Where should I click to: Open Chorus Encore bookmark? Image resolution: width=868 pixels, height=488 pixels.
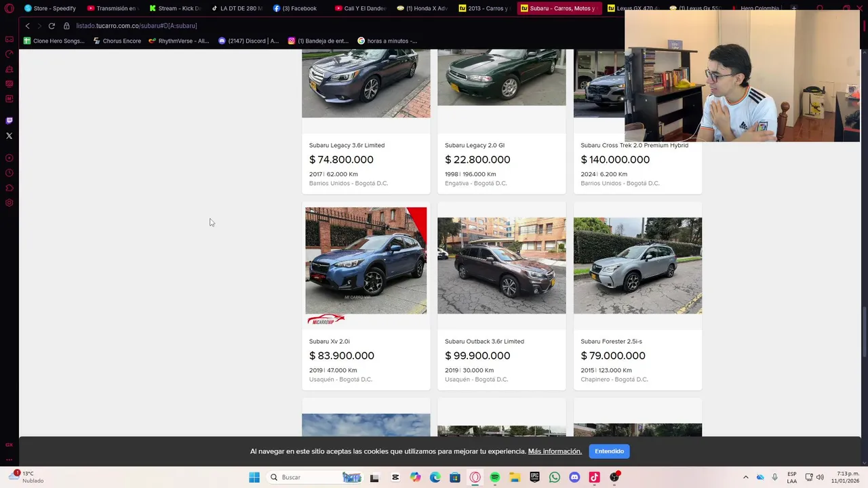pyautogui.click(x=117, y=41)
